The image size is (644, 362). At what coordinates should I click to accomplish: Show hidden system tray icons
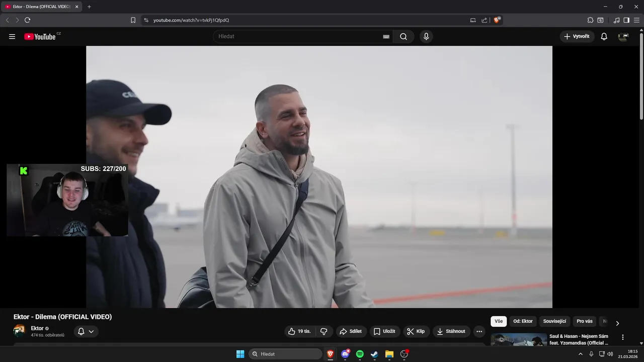click(580, 354)
